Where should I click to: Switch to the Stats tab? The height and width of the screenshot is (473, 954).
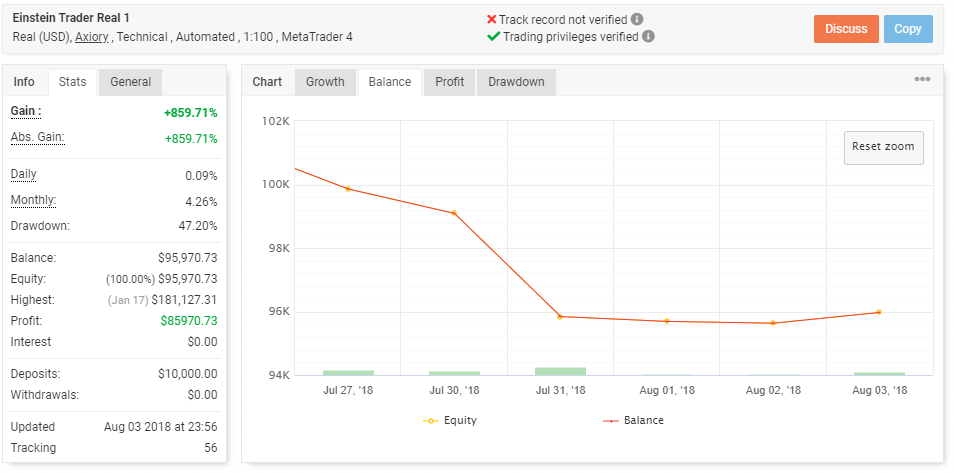point(72,82)
